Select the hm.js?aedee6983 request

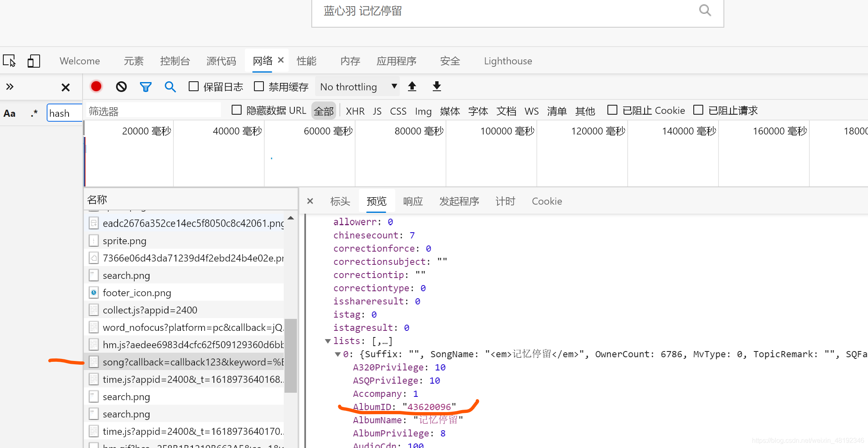point(184,344)
